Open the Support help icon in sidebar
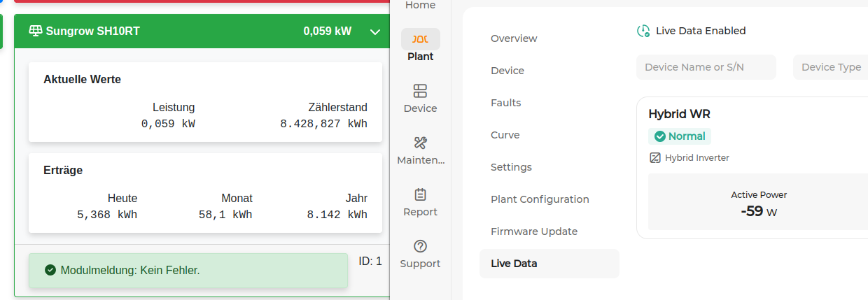The height and width of the screenshot is (300, 868). 421,246
